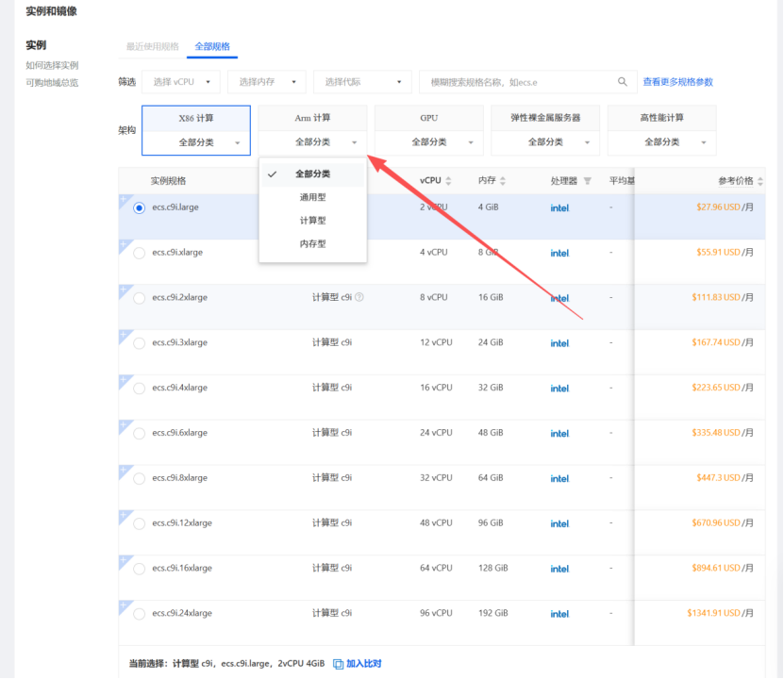Expand the 选择内存 dropdown

pyautogui.click(x=266, y=82)
